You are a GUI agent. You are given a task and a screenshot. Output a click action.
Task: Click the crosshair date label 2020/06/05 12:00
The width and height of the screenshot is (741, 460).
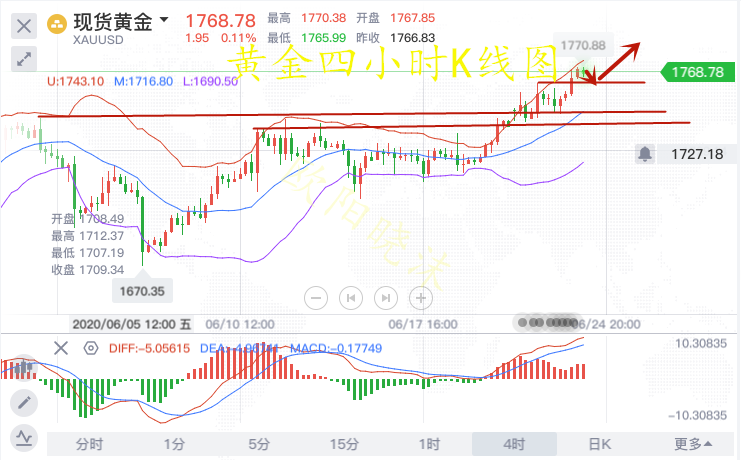click(131, 324)
